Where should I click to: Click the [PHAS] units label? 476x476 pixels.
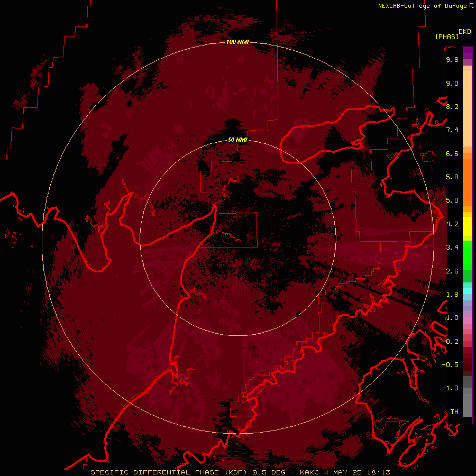coord(447,36)
